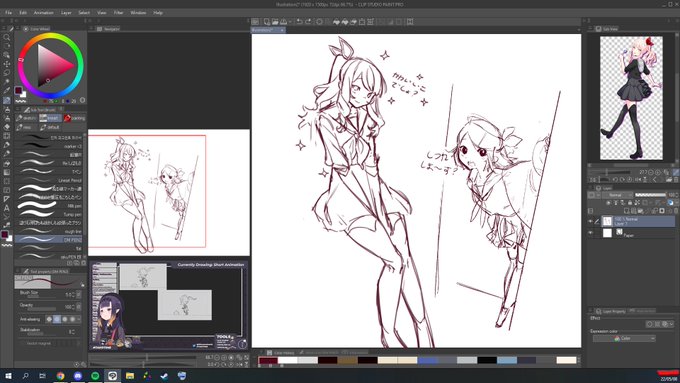The height and width of the screenshot is (383, 680).
Task: Open the Clip Studio launcher icon
Action: click(x=255, y=21)
